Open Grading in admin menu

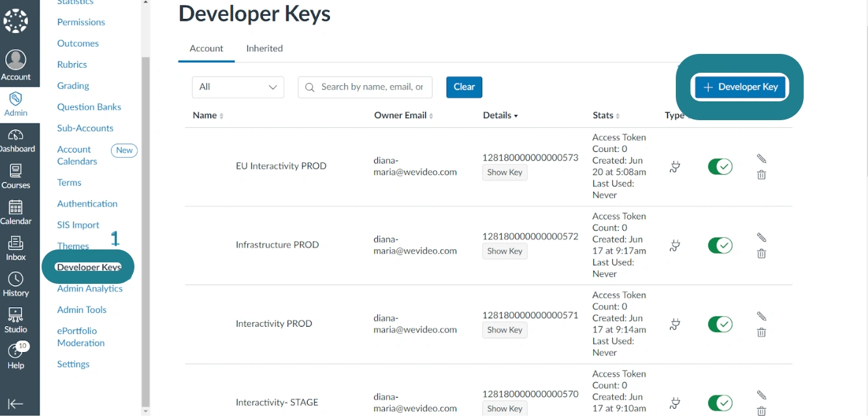(x=73, y=86)
